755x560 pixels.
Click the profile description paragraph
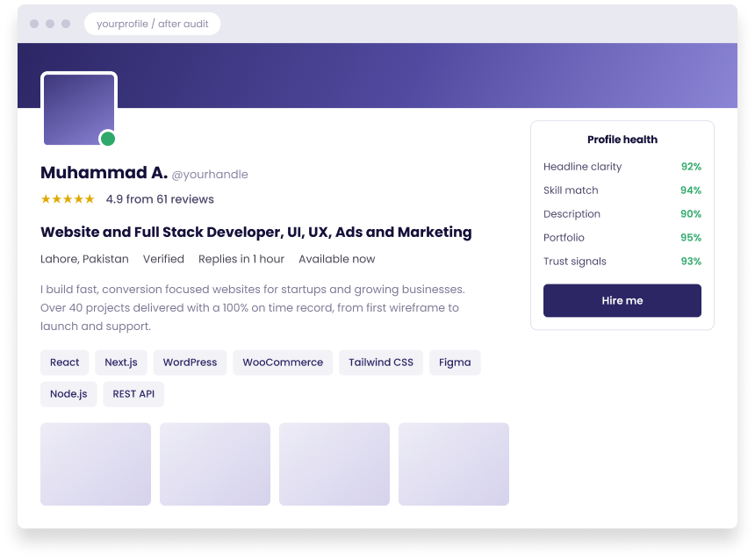pyautogui.click(x=253, y=308)
